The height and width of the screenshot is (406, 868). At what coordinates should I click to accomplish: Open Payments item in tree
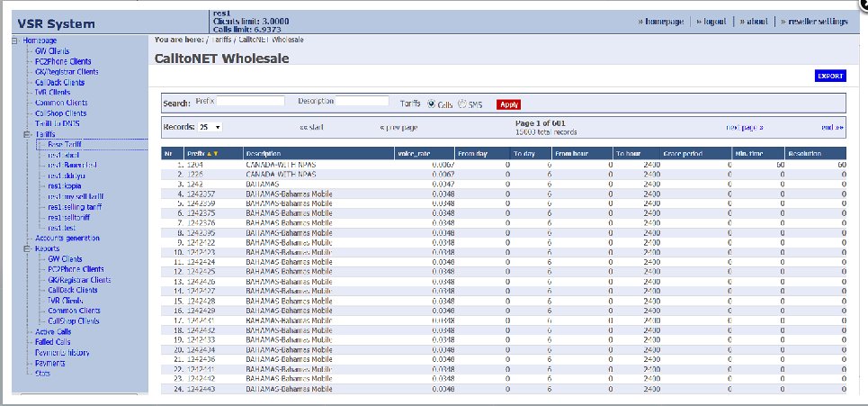49,364
